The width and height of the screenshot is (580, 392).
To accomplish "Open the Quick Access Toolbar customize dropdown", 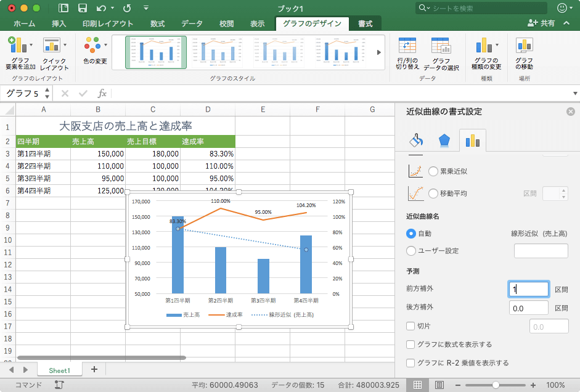I will coord(146,8).
